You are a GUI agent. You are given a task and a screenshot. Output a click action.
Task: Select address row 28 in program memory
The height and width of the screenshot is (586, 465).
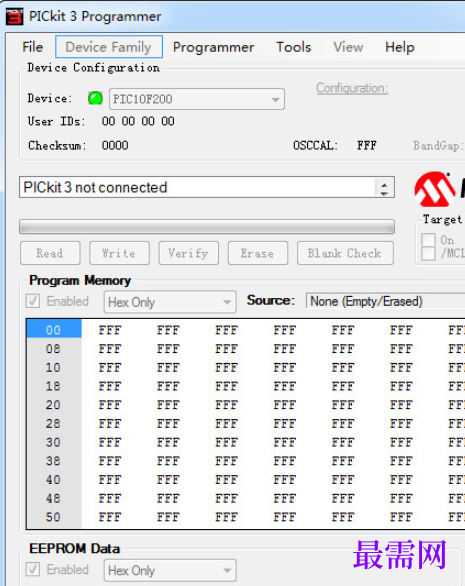(x=54, y=423)
